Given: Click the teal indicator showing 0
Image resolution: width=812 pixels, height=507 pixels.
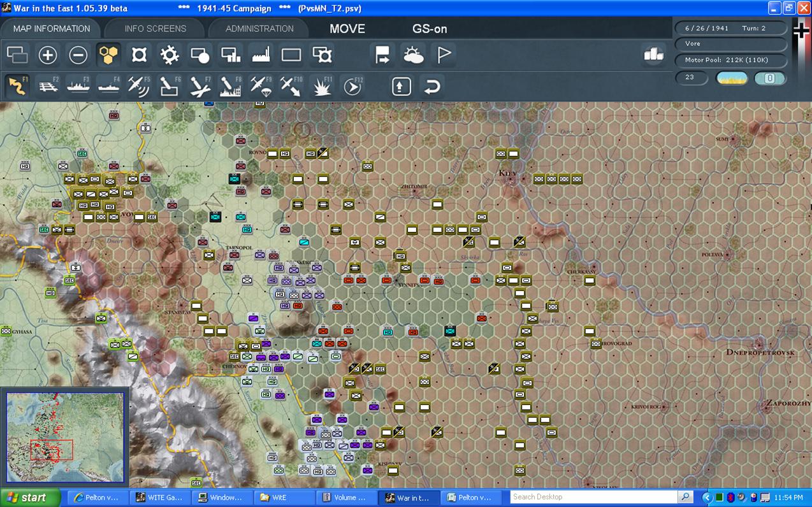Looking at the screenshot, I should 770,78.
